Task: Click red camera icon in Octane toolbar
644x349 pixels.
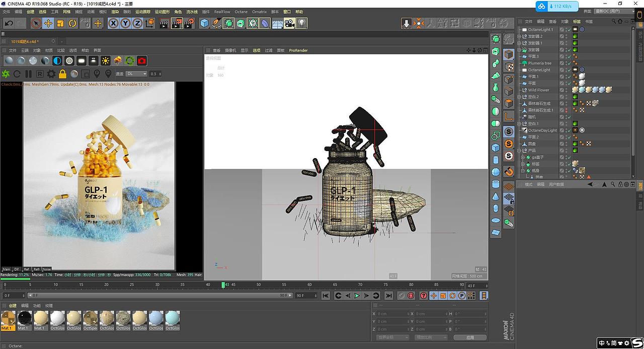Action: tap(142, 60)
